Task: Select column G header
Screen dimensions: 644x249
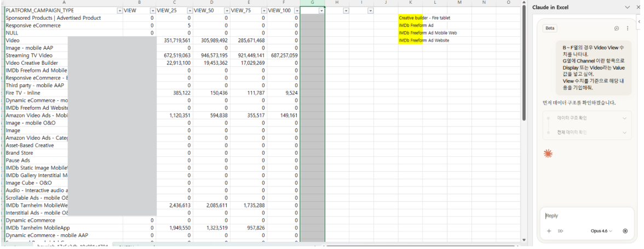Action: tap(313, 3)
